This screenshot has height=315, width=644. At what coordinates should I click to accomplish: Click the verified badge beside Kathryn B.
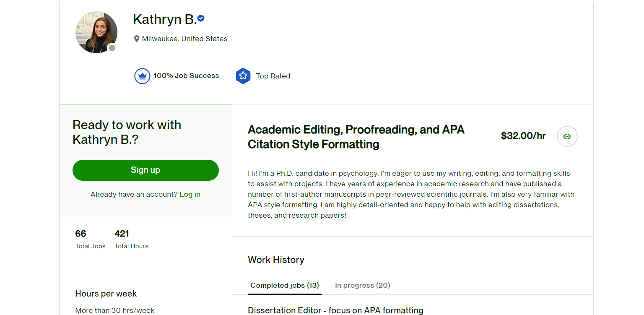(x=201, y=18)
